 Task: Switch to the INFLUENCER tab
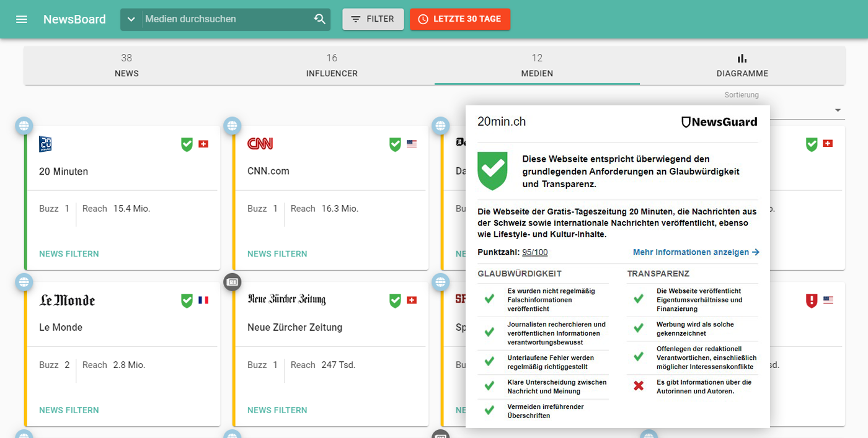click(x=332, y=66)
